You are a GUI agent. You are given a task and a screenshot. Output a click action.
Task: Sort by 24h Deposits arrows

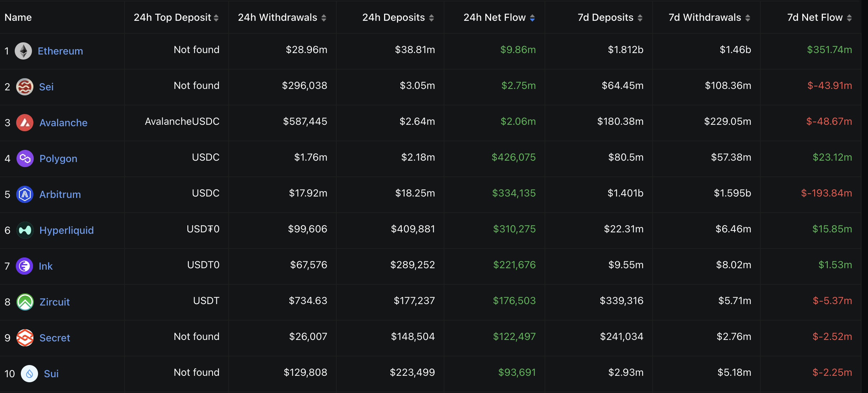(431, 18)
